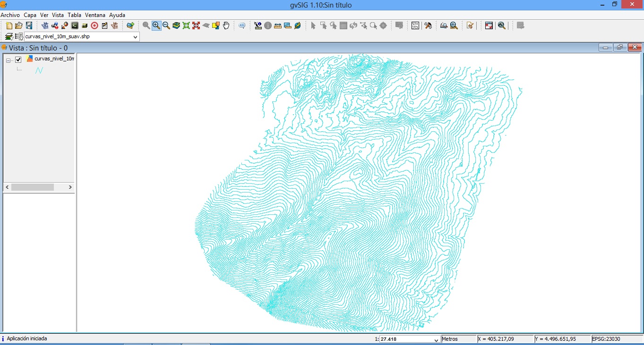Screen dimensions: 644x345
Task: Open the Tabla menu
Action: (x=75, y=15)
